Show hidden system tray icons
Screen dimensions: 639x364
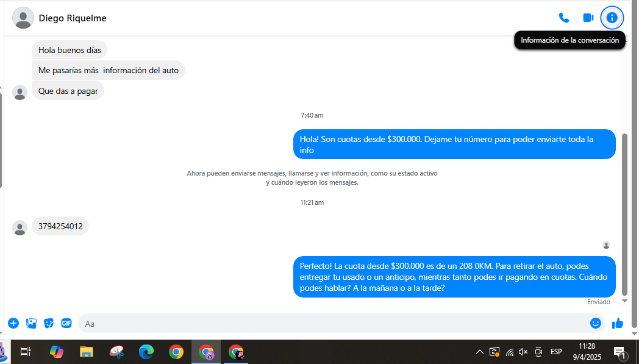pyautogui.click(x=479, y=352)
